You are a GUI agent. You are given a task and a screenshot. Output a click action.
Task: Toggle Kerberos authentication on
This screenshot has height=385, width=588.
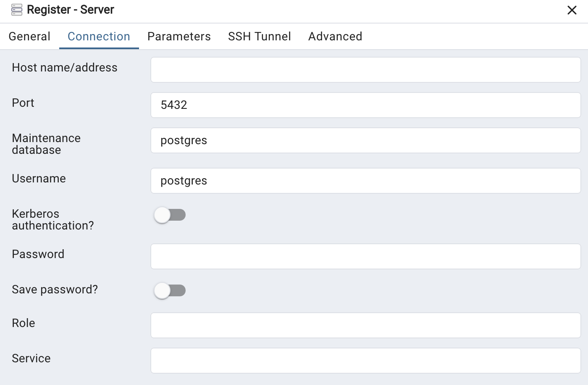pos(169,215)
